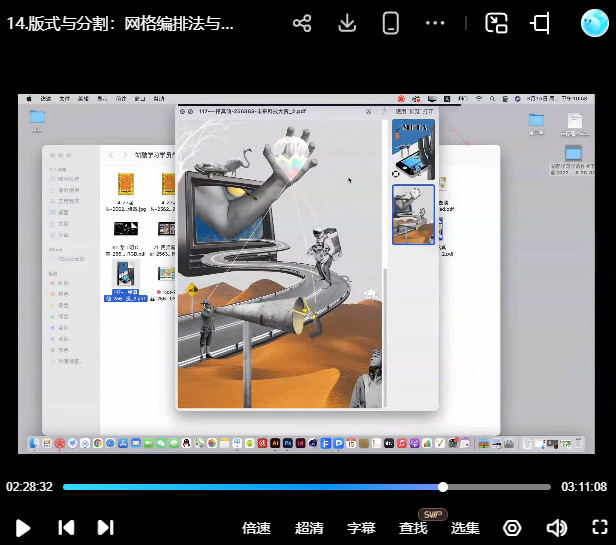This screenshot has width=616, height=545.
Task: Open the mobile phone viewing icon
Action: click(391, 24)
